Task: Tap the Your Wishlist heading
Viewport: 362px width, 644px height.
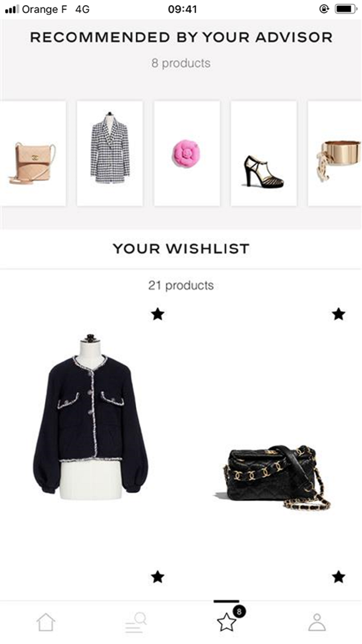Action: click(x=181, y=249)
